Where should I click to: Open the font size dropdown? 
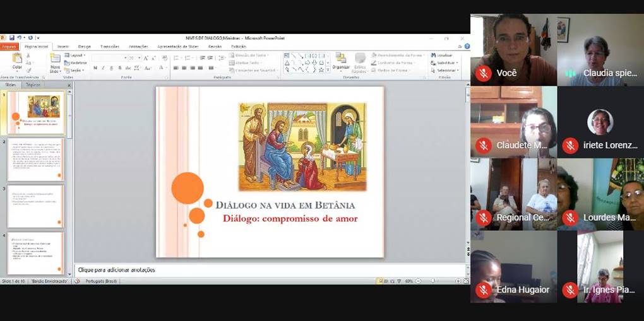tap(140, 58)
